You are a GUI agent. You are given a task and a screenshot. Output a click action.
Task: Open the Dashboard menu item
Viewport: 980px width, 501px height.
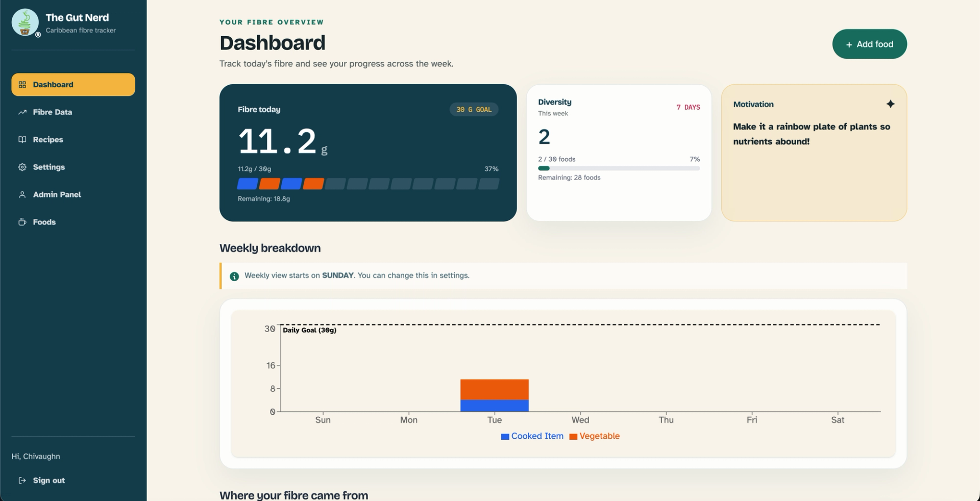click(x=73, y=85)
